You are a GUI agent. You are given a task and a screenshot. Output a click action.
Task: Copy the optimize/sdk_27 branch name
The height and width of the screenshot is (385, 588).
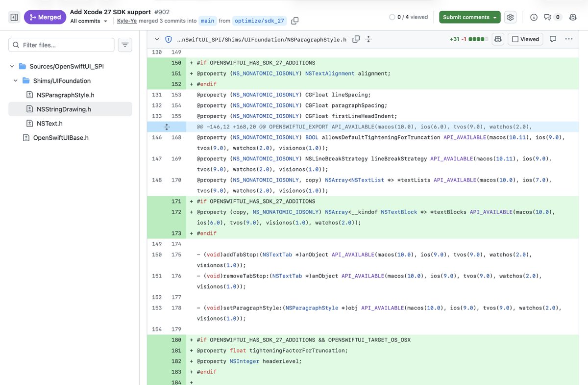294,21
